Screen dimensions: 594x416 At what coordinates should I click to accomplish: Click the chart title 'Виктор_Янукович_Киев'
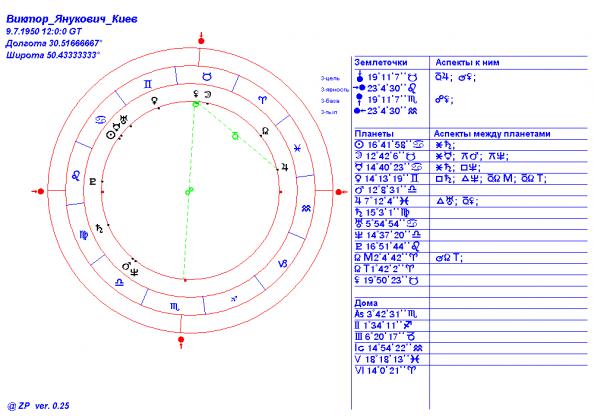click(72, 19)
